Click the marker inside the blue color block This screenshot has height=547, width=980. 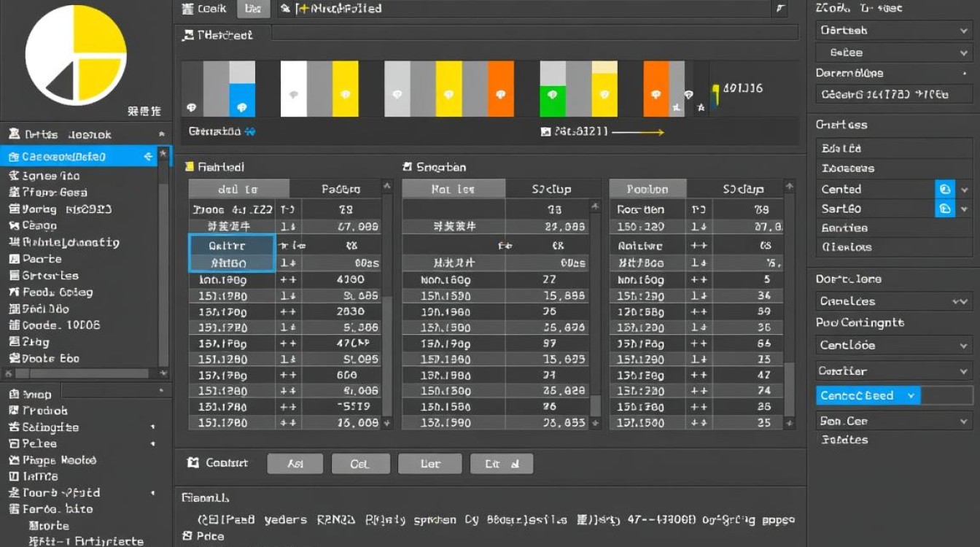(x=241, y=107)
